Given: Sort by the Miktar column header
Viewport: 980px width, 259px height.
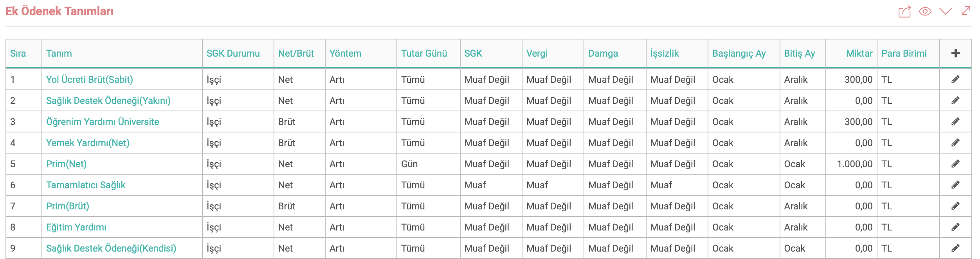Looking at the screenshot, I should coord(859,54).
